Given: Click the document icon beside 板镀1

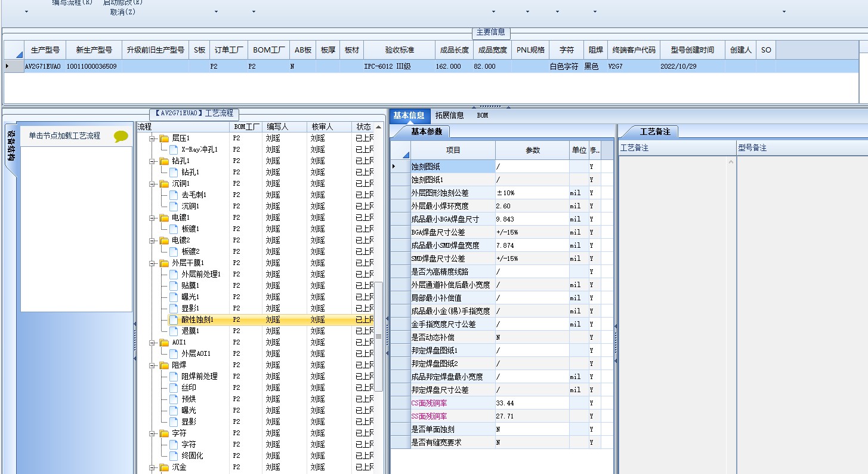Looking at the screenshot, I should pos(174,229).
